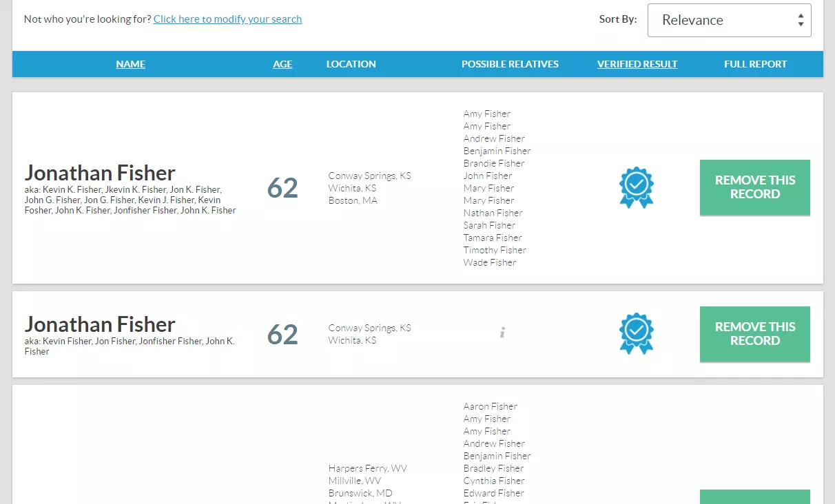This screenshot has width=835, height=504.
Task: Click Aaron Fisher in the third record
Action: tap(490, 406)
